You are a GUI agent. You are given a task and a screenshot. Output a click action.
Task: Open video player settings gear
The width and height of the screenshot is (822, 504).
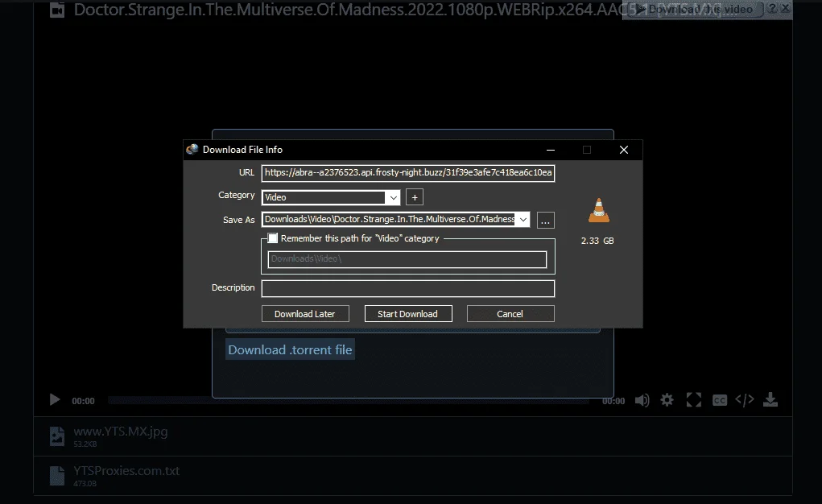pyautogui.click(x=667, y=400)
